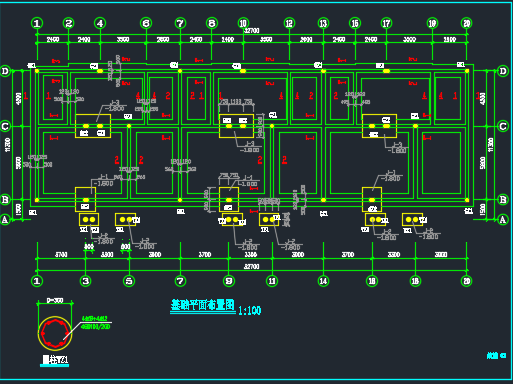The width and height of the screenshot is (513, 384).
Task: Pick grid axis bubble 16
Action: pyautogui.click(x=372, y=281)
